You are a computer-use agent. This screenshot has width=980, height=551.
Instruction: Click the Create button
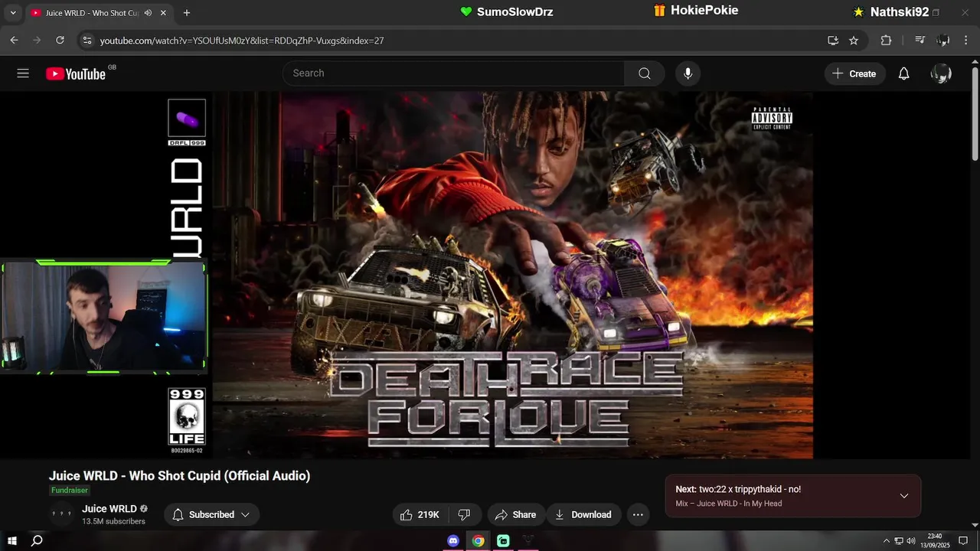[854, 73]
